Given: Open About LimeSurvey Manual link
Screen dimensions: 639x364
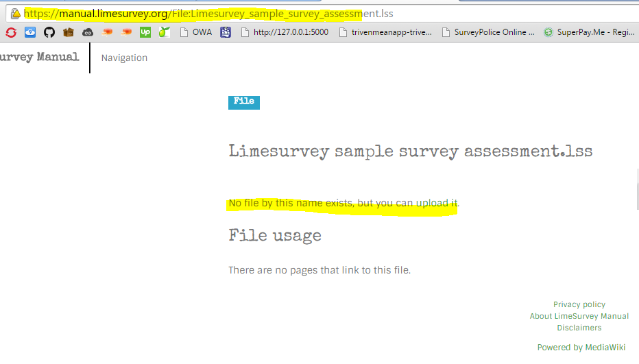Looking at the screenshot, I should 579,316.
